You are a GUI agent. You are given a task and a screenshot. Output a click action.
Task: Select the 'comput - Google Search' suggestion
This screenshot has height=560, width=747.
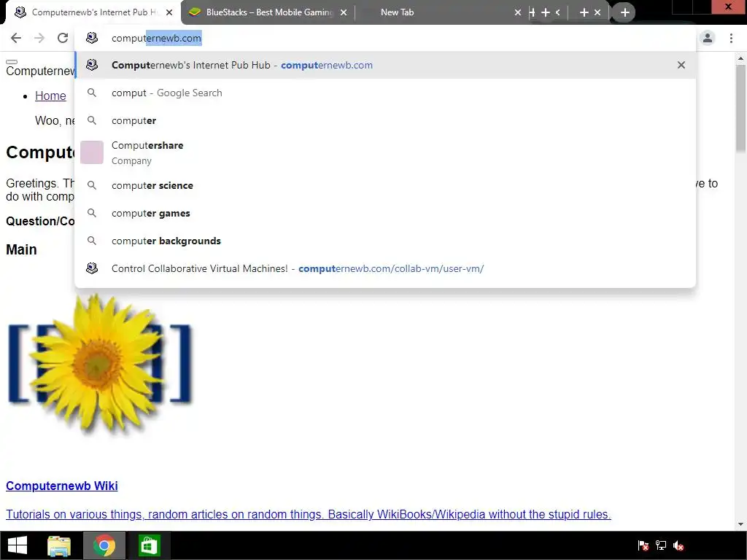pyautogui.click(x=385, y=93)
